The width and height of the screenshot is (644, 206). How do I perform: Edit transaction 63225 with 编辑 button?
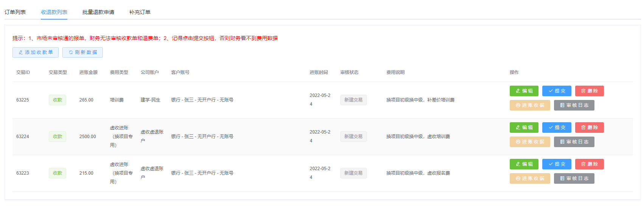[524, 91]
